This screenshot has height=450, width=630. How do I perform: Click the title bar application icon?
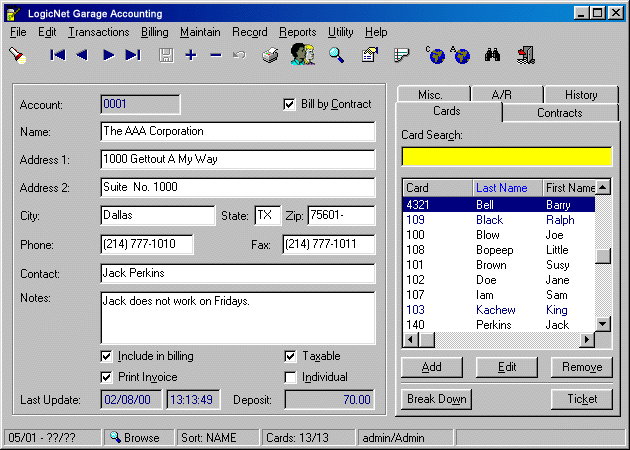pos(13,13)
